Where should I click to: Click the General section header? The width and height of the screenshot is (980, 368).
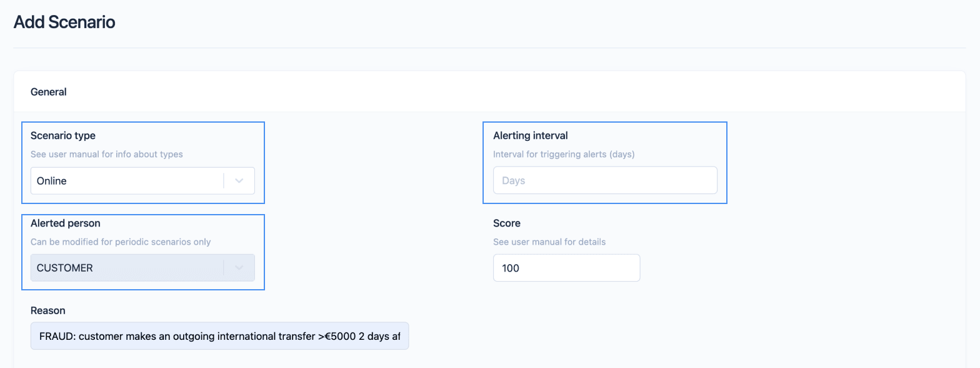tap(47, 91)
